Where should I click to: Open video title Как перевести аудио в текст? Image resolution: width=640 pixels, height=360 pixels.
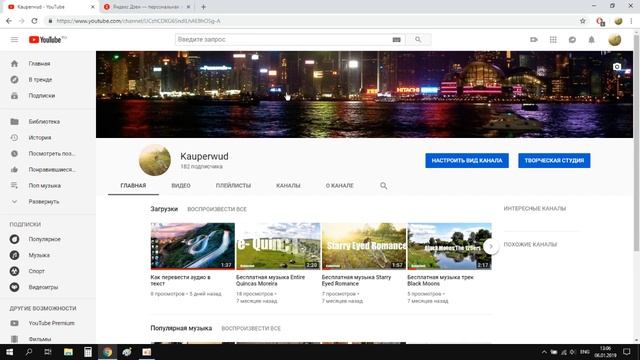click(180, 280)
